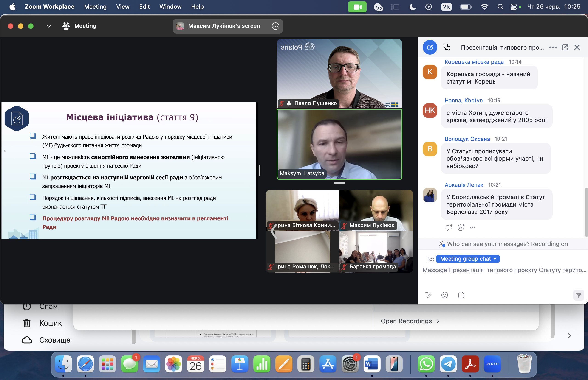Screen dimensions: 588x380
Task: Open Zoom Workplace menu
Action: [49, 7]
